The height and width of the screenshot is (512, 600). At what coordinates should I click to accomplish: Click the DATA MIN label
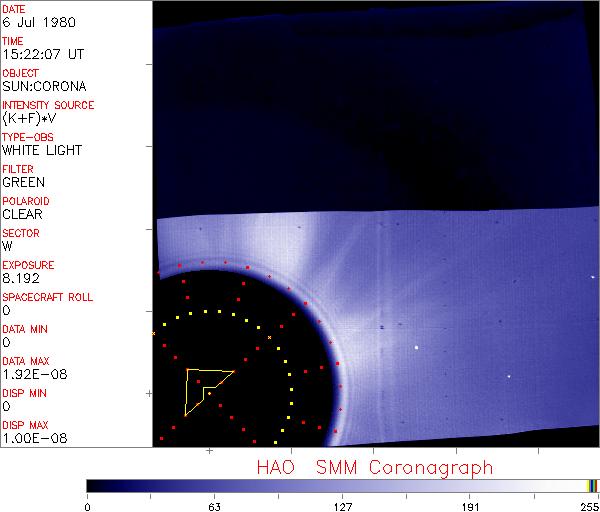[x=25, y=329]
